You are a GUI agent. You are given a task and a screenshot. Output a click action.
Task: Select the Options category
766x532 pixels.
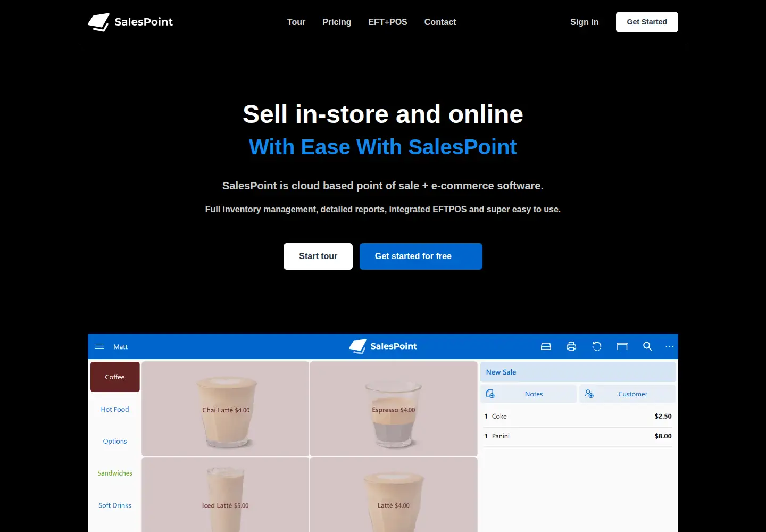coord(115,441)
